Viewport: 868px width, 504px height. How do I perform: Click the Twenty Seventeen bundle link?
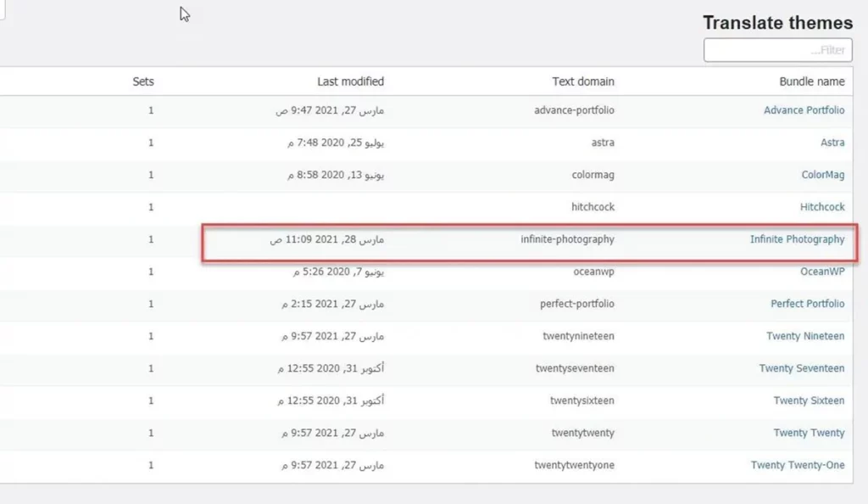click(x=801, y=368)
